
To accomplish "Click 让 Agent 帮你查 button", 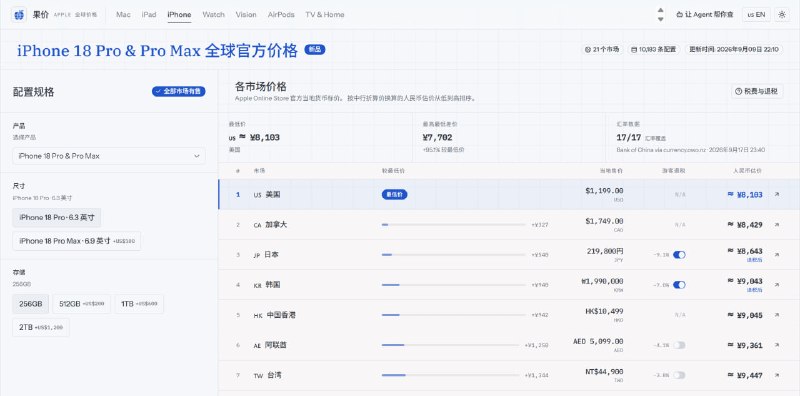I will (x=705, y=15).
